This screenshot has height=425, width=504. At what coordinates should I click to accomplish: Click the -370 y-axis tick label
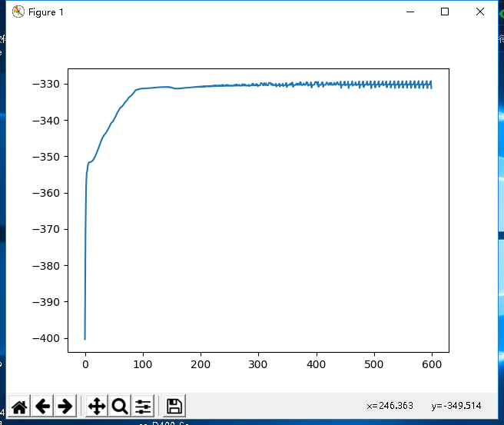click(x=46, y=229)
